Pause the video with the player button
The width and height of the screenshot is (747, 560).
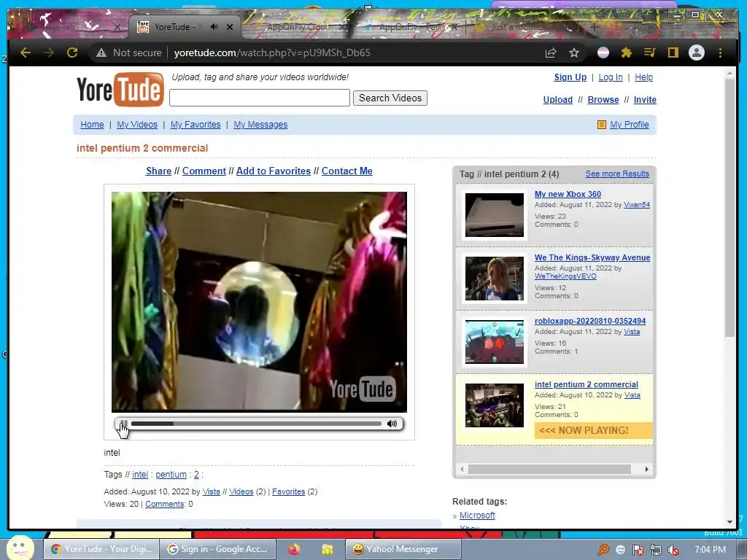pos(123,424)
